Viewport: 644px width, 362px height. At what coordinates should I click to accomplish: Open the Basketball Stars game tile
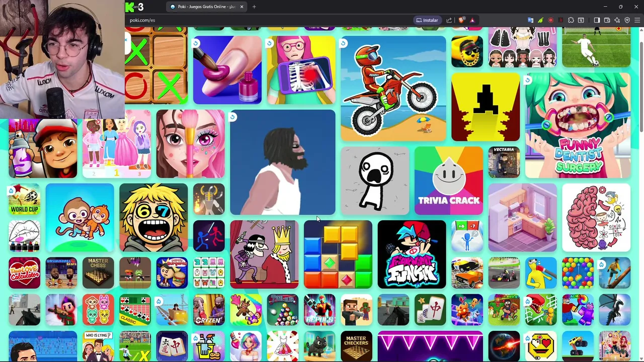click(x=61, y=273)
